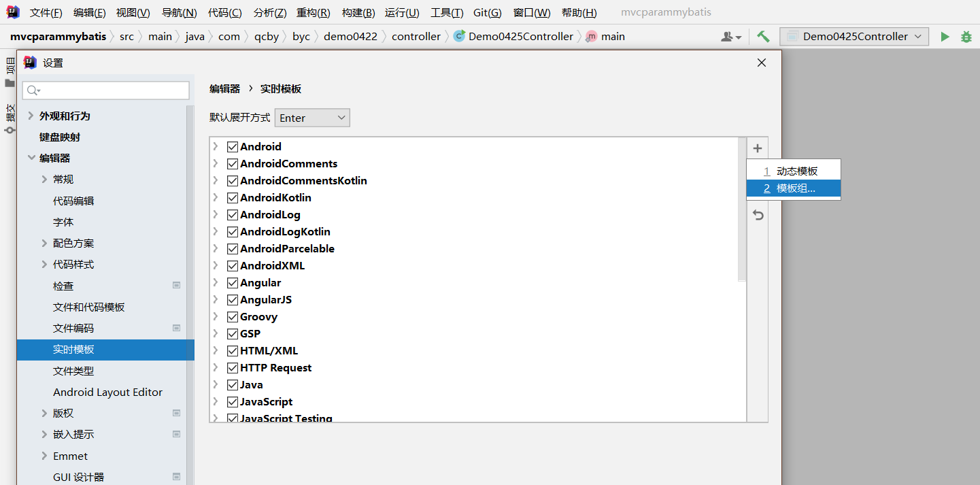
Task: Toggle the AndroidLog checkbox
Action: click(233, 214)
